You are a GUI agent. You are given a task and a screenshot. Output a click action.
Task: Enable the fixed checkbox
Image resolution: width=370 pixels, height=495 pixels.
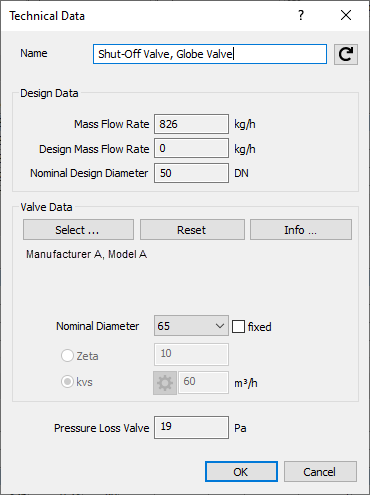coord(238,326)
